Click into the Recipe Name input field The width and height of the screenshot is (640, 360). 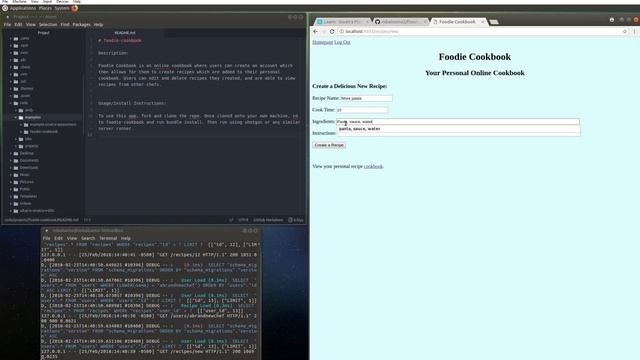366,98
